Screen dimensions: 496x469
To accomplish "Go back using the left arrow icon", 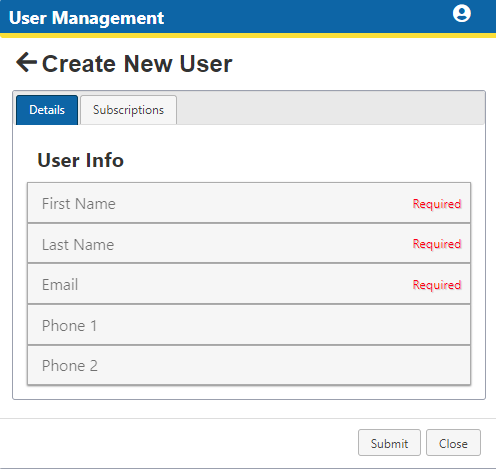I will click(26, 62).
